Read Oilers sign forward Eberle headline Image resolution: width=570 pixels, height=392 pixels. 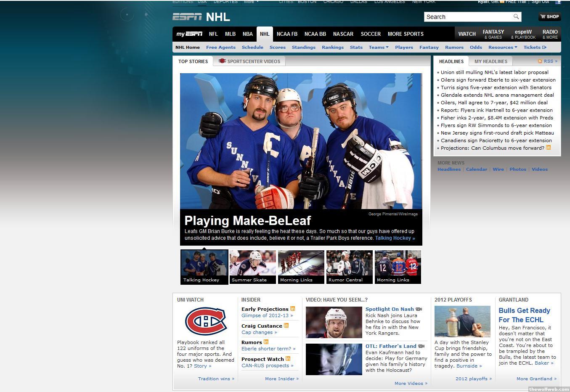point(498,80)
